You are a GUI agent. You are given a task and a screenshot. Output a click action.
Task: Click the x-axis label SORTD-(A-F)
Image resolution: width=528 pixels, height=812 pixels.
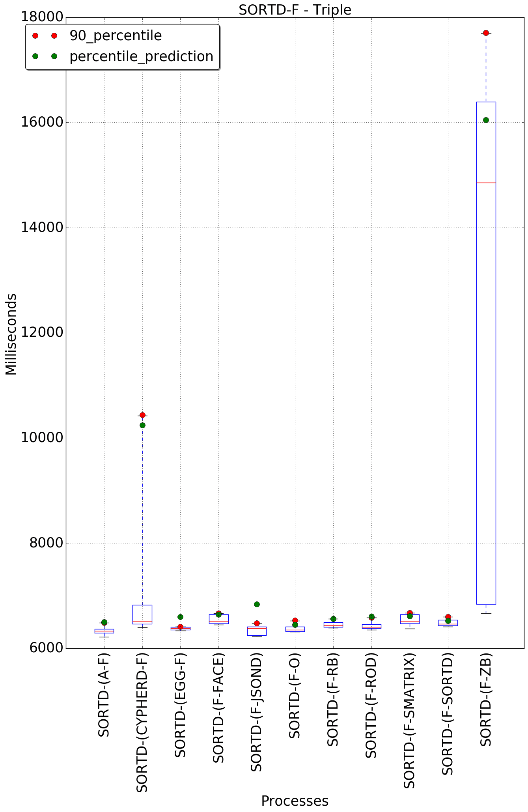104,694
